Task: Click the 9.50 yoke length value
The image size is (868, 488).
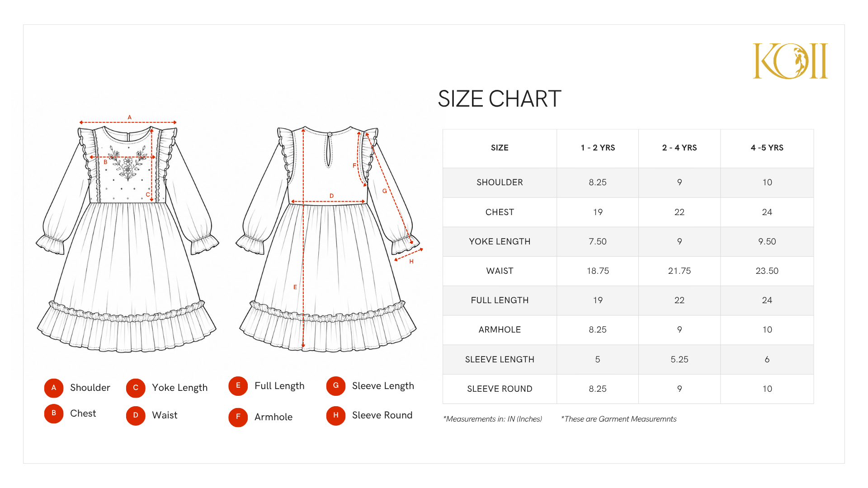Action: click(767, 241)
